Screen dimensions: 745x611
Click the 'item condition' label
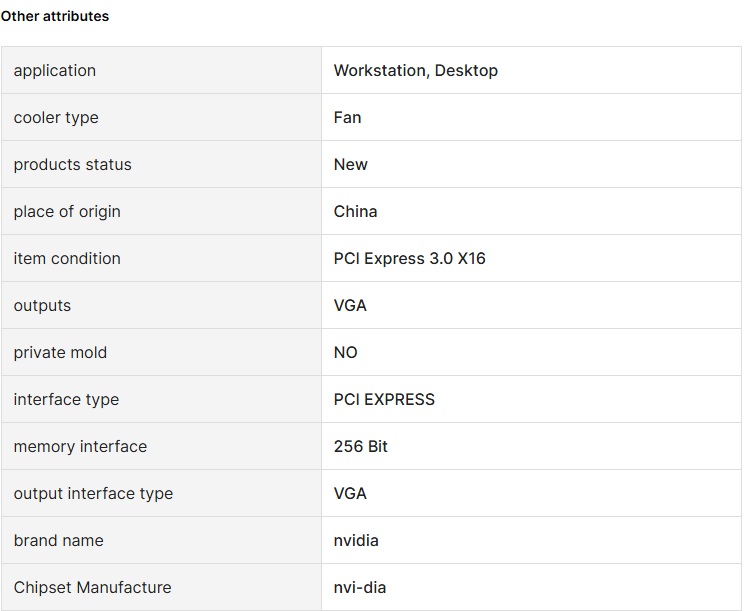click(x=67, y=258)
